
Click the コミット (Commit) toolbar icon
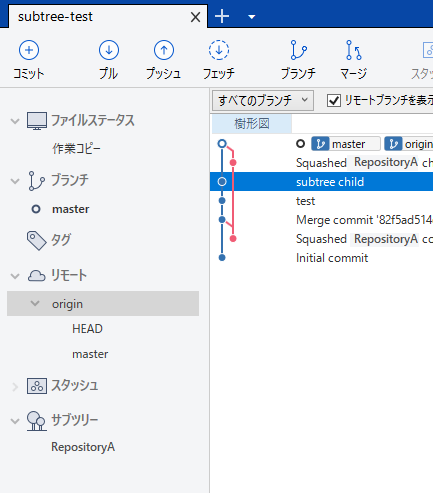(29, 50)
